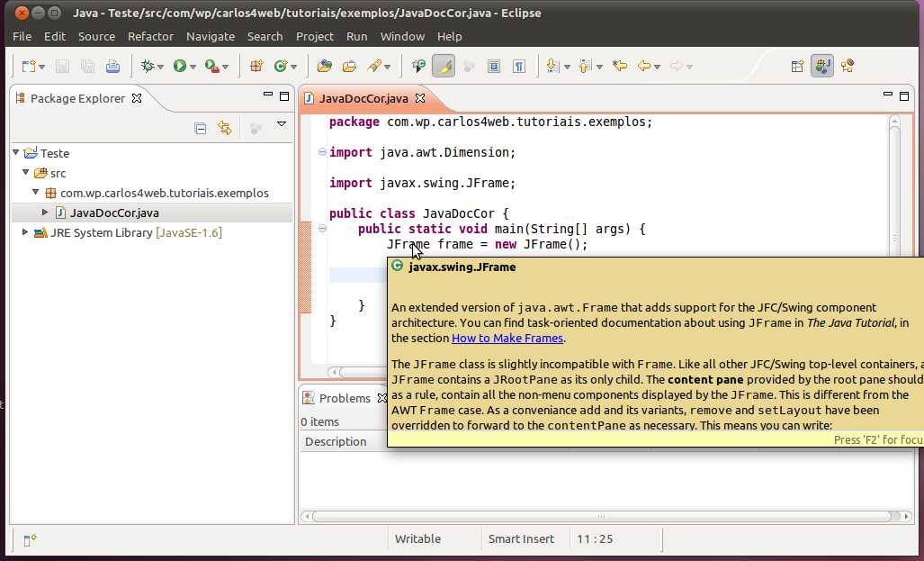Open the dropdown arrow next to Search
Image resolution: width=924 pixels, height=561 pixels.
[387, 68]
